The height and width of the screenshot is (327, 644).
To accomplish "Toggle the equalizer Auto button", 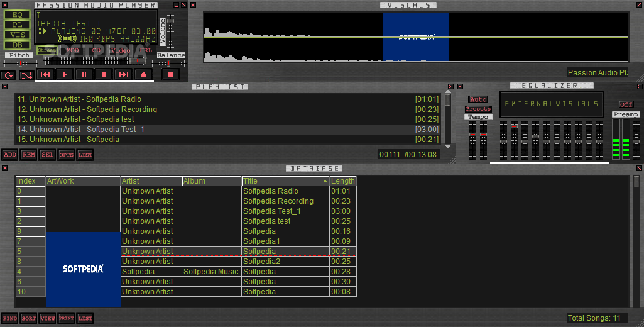I will click(478, 99).
